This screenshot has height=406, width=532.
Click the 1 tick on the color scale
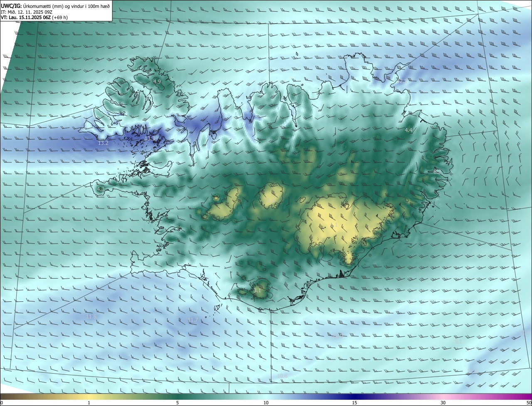click(89, 403)
